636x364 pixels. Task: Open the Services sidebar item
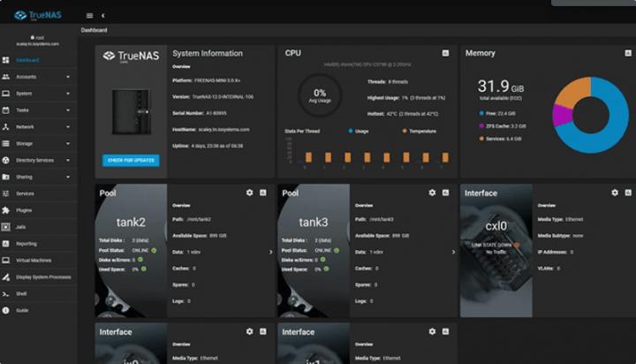(x=39, y=193)
